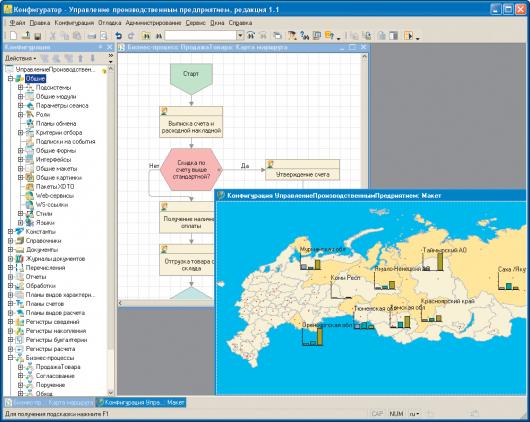530x422 pixels.
Task: Collapse the Бизнес-процессы tree branch
Action: (x=10, y=358)
